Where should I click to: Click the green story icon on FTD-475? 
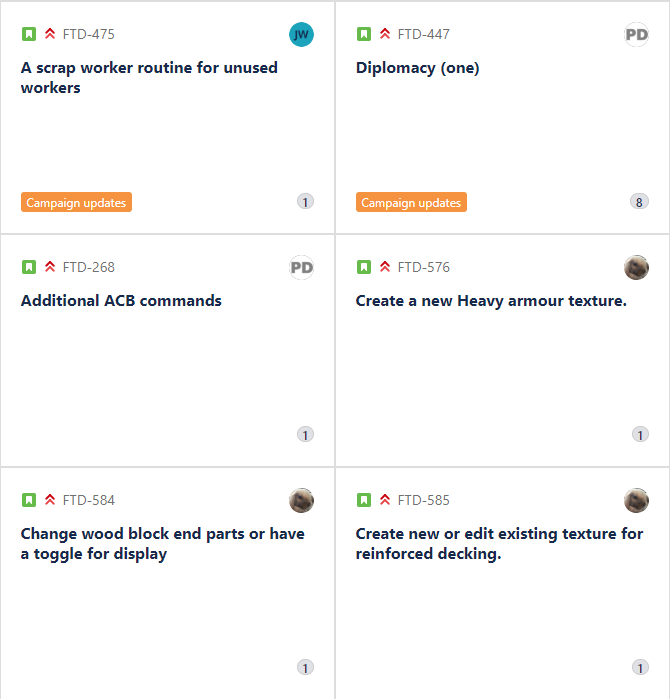[x=29, y=34]
